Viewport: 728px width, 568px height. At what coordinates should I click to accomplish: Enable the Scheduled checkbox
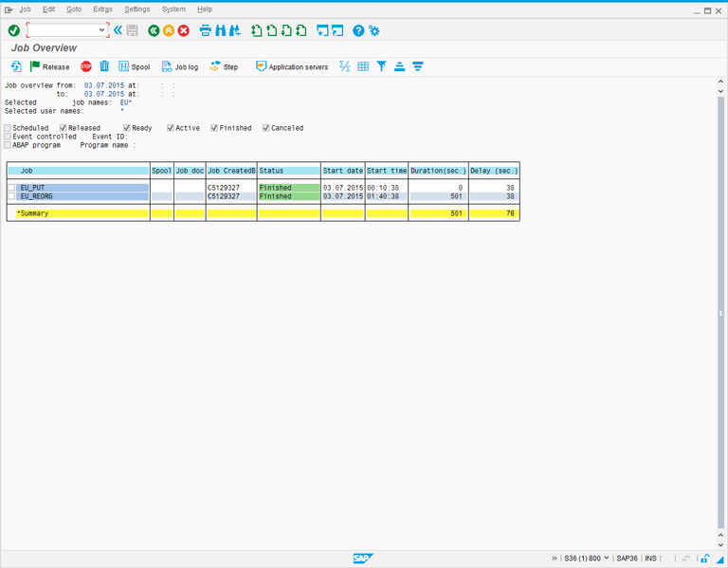9,128
